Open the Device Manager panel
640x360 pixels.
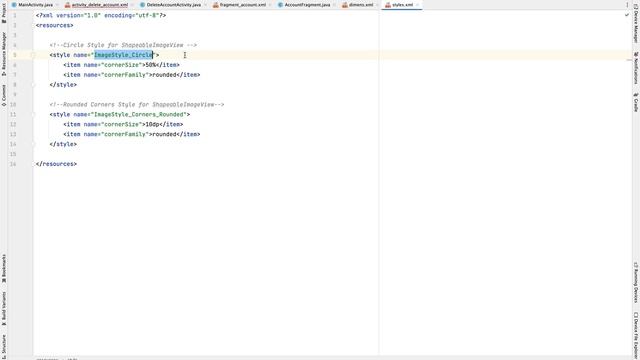[636, 24]
